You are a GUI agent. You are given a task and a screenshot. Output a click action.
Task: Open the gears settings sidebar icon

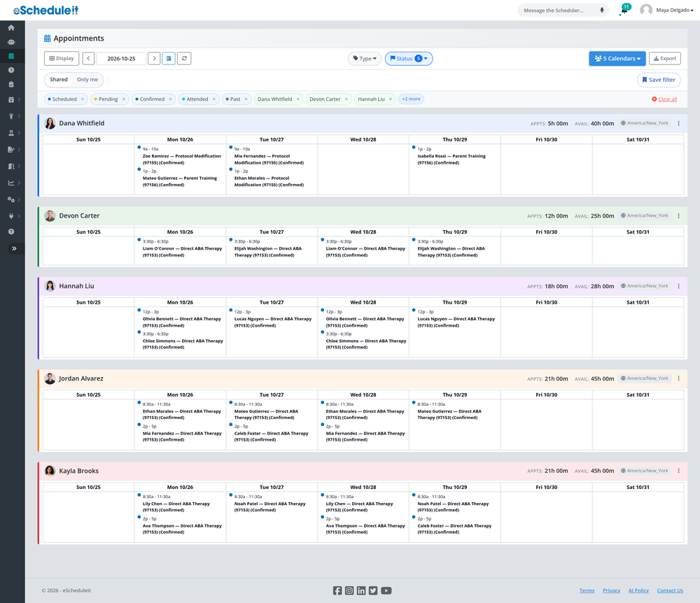tap(11, 199)
